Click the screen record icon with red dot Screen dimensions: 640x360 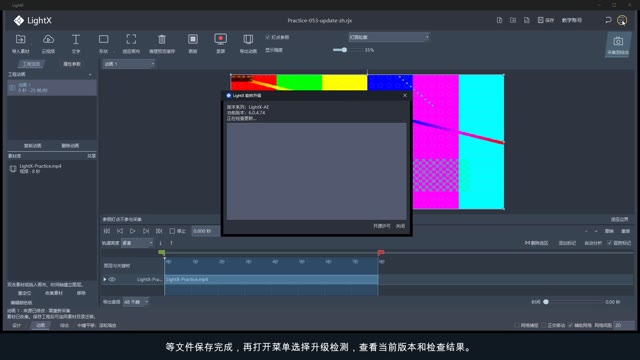pyautogui.click(x=220, y=40)
